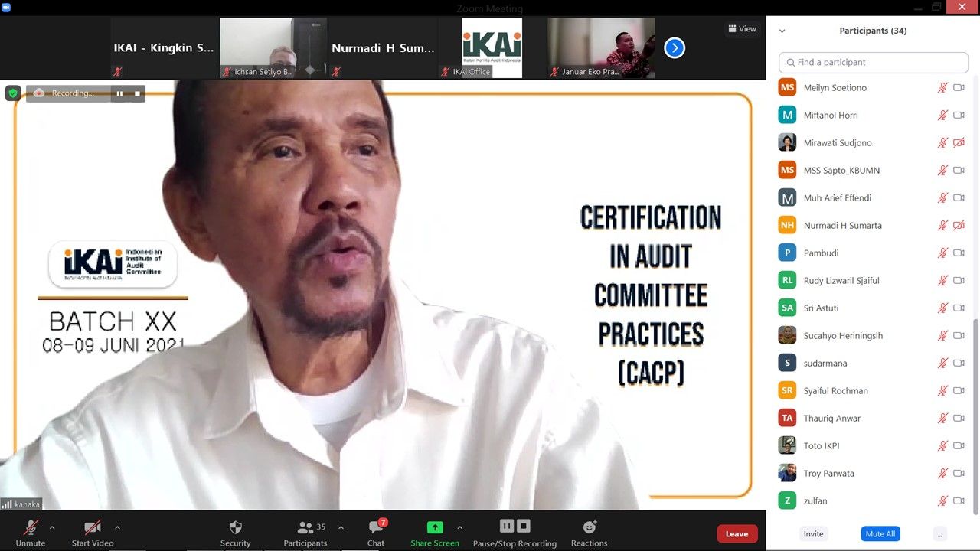Click video-off icon for Mirawati Sudjono
Viewport: 980px width, 551px height.
pos(959,143)
